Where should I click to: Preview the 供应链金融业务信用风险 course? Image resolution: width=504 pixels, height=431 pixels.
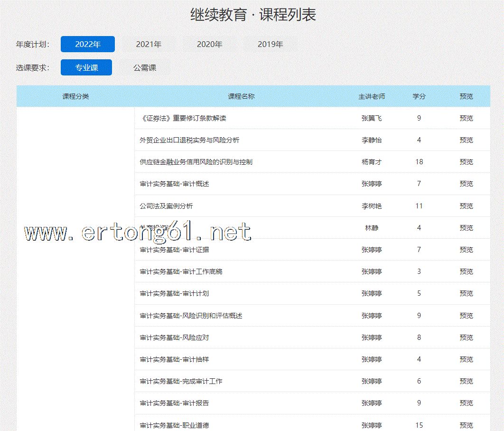pyautogui.click(x=466, y=162)
